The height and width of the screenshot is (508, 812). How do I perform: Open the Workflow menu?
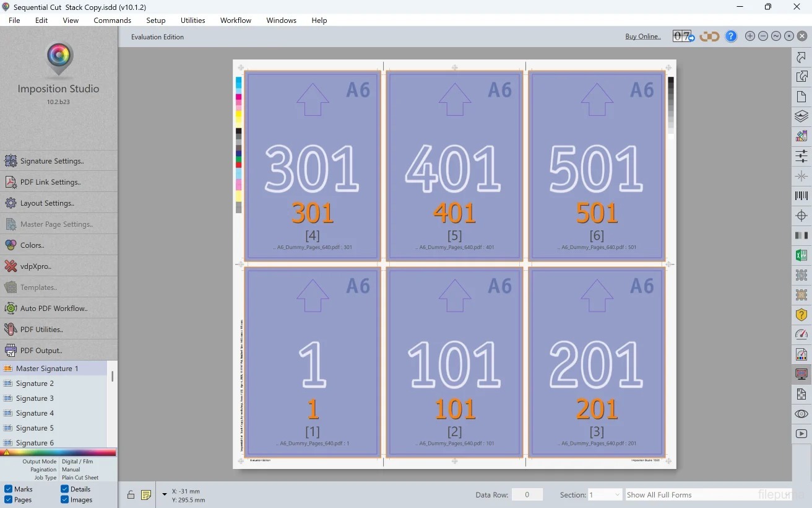[235, 20]
